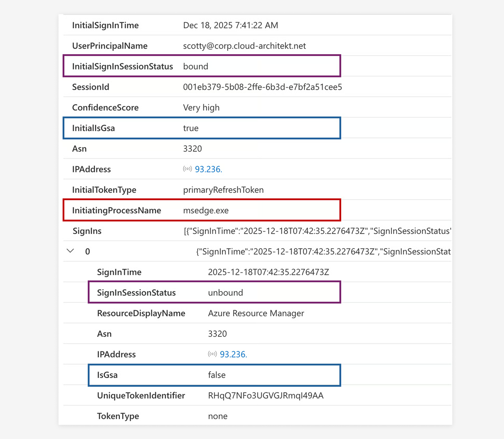Click the IsGsa false row
The width and height of the screenshot is (504, 439).
[x=214, y=375]
